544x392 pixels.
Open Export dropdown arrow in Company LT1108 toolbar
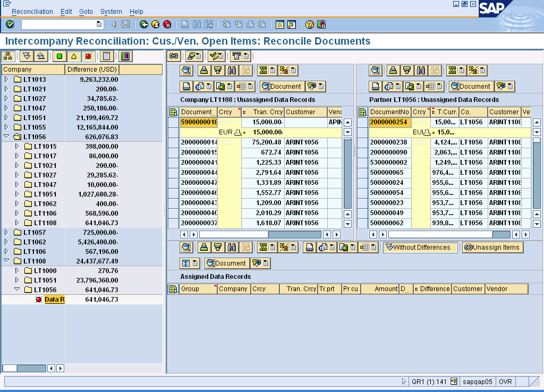tap(229, 87)
